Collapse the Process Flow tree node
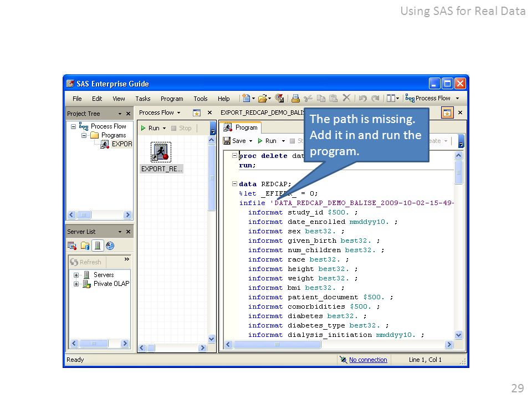Screen dimensions: 532x399 point(73,126)
